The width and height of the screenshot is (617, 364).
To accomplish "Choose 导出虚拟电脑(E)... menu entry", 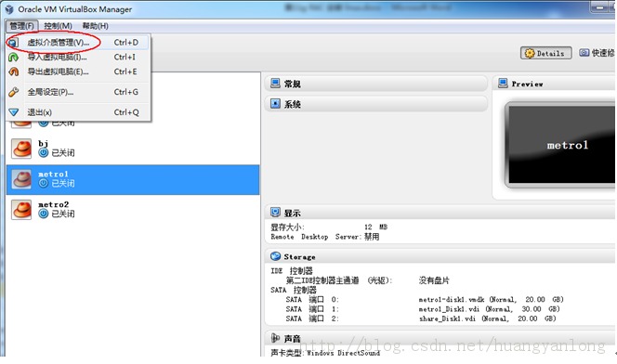I will [x=78, y=71].
